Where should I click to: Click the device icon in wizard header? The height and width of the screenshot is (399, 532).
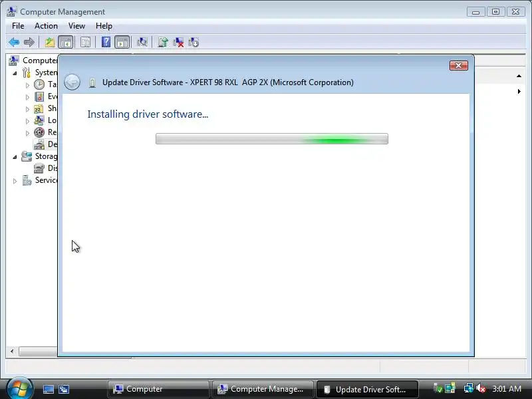[92, 82]
